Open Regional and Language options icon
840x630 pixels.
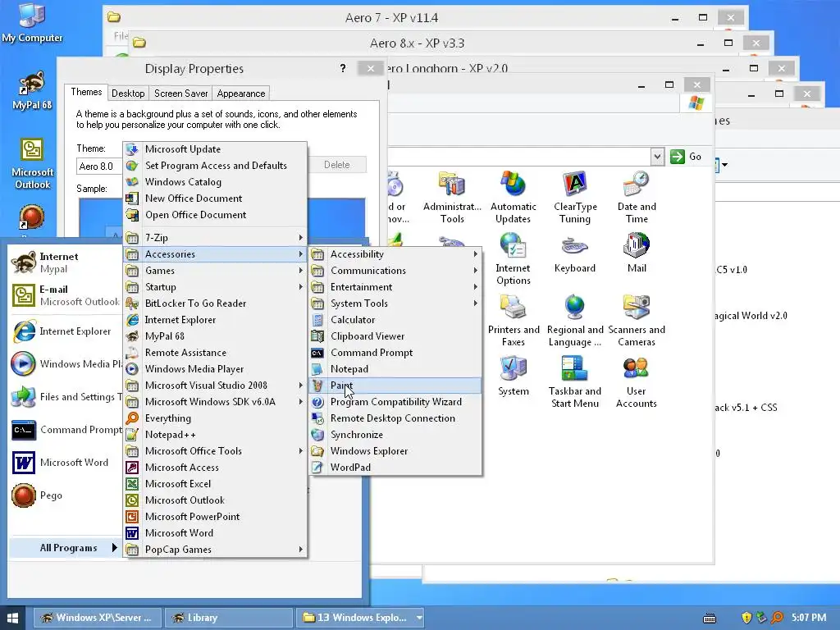coord(575,321)
